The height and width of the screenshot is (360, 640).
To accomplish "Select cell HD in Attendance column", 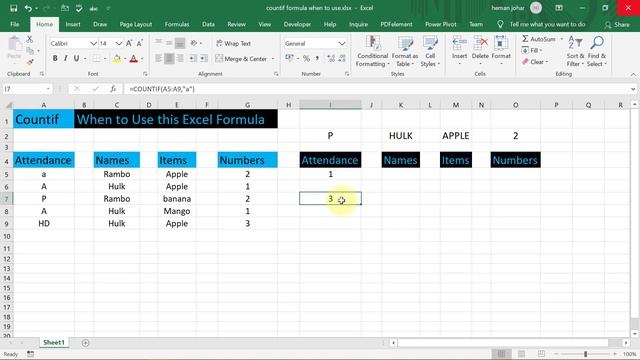I will (44, 224).
